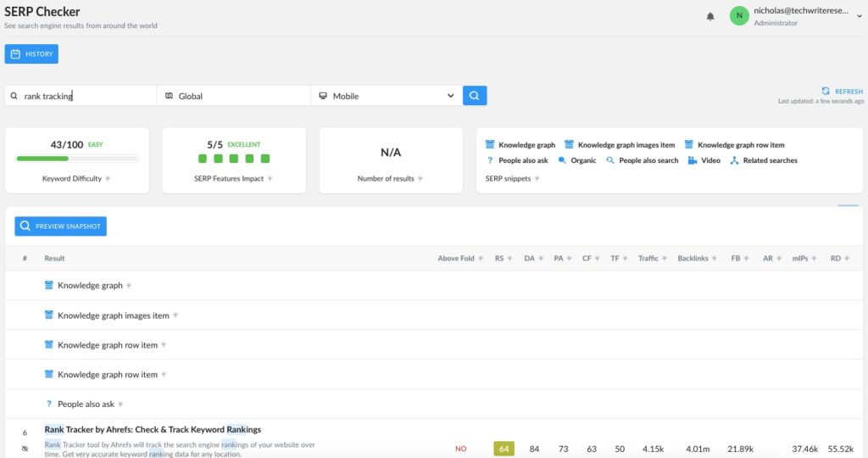Click the green N user avatar
This screenshot has height=458, width=868.
click(739, 15)
